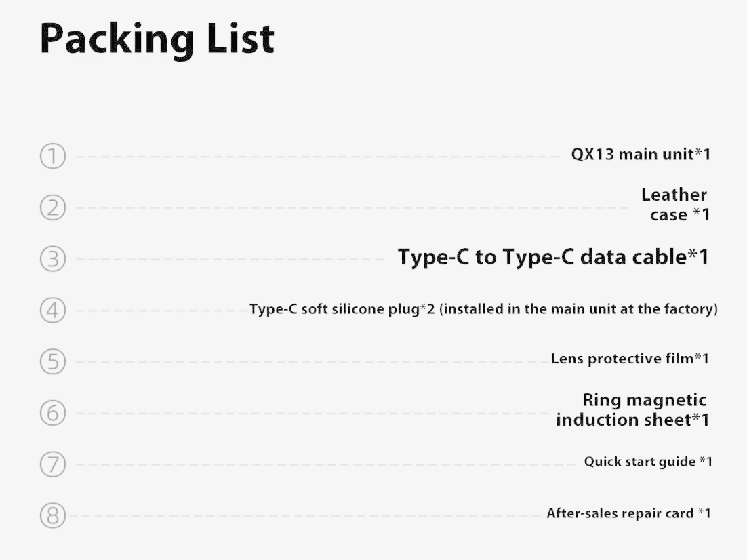747x560 pixels.
Task: Tap the circled number 7 icon
Action: (x=52, y=464)
